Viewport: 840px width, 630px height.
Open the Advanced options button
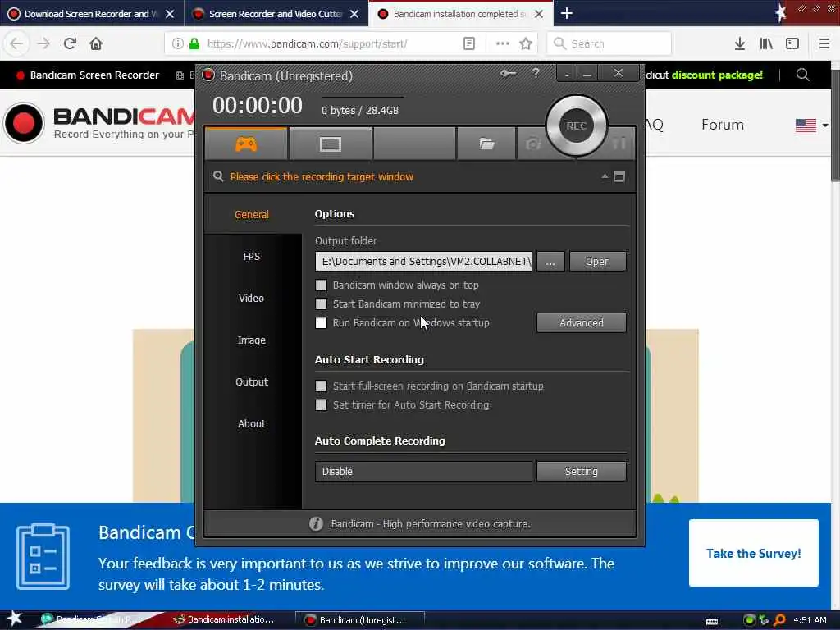[582, 322]
